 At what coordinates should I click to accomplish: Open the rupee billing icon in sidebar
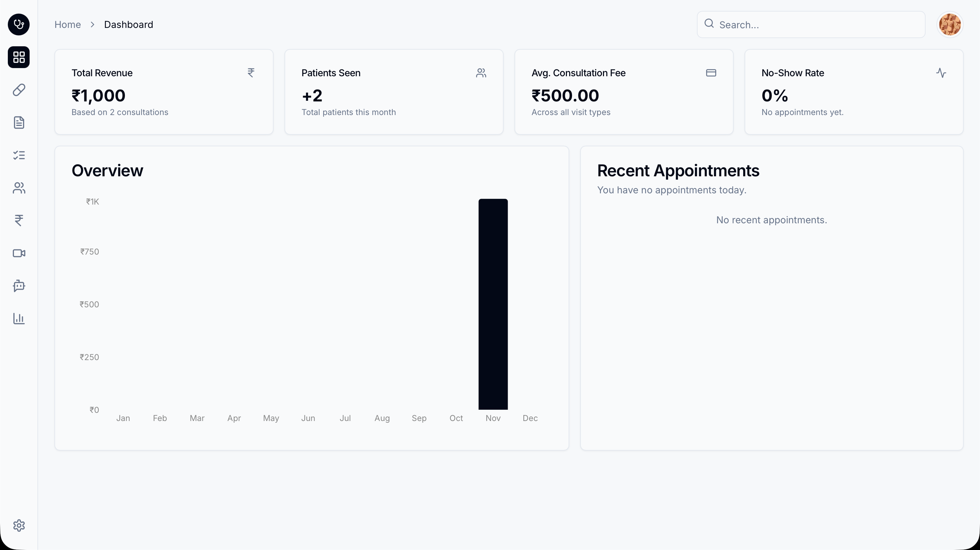point(19,221)
